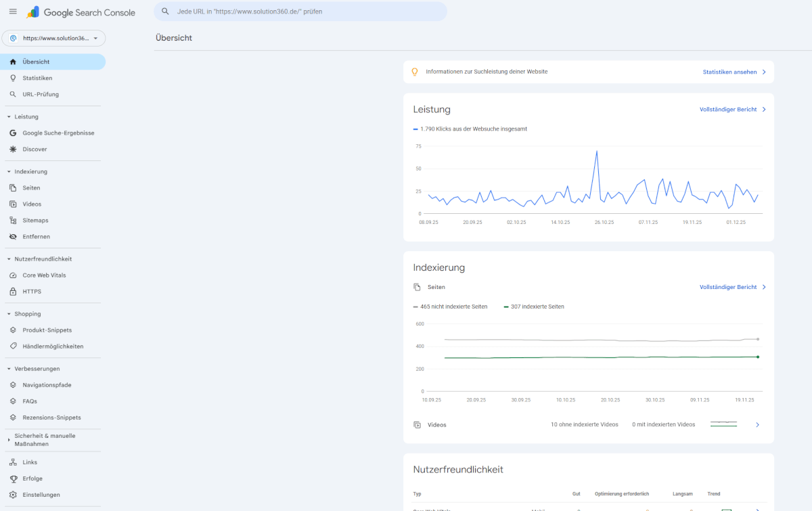Open Entfernen removals section
812x511 pixels.
[36, 237]
